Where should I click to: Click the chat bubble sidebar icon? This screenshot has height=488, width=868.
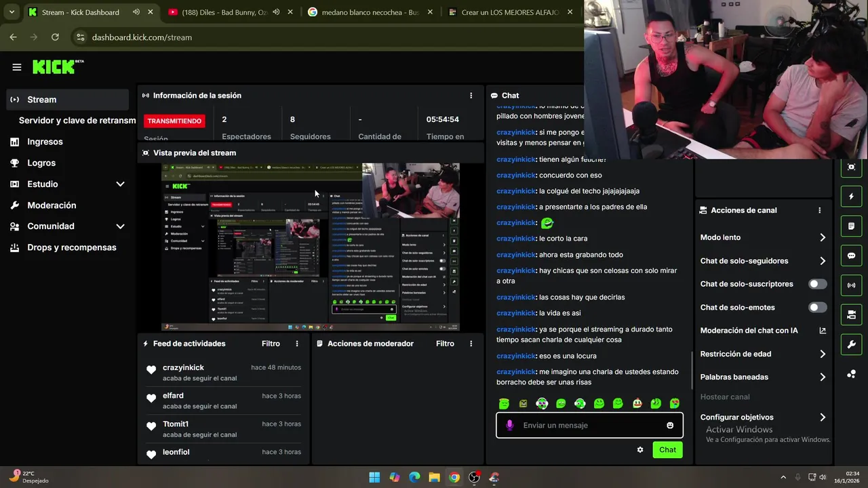tap(851, 256)
